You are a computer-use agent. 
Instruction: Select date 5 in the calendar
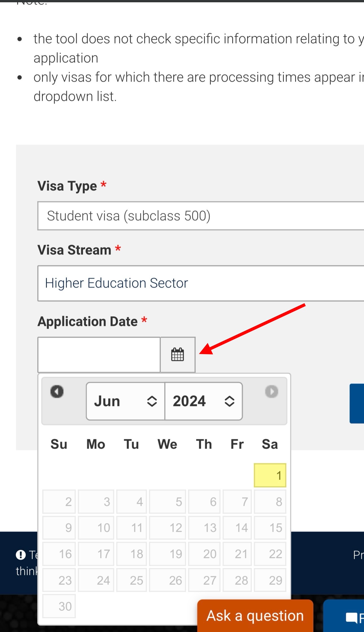pyautogui.click(x=167, y=502)
